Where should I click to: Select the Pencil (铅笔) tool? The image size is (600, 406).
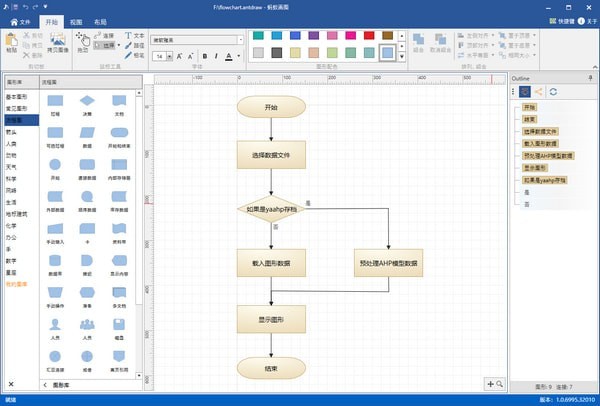coord(135,55)
